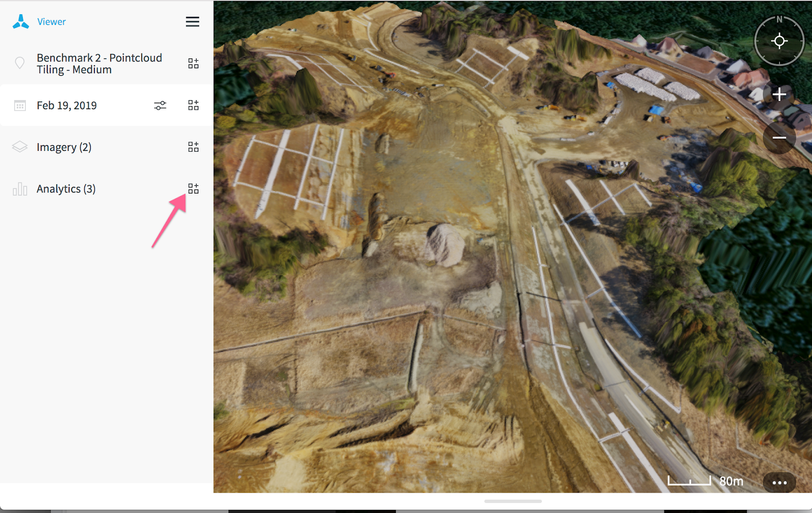Zoom in with the plus button

click(x=779, y=94)
